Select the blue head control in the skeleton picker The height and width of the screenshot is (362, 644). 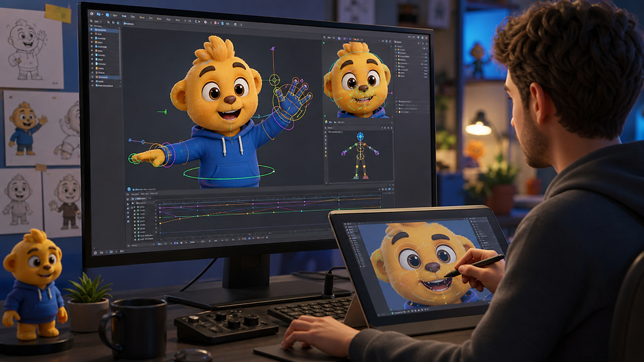360,136
